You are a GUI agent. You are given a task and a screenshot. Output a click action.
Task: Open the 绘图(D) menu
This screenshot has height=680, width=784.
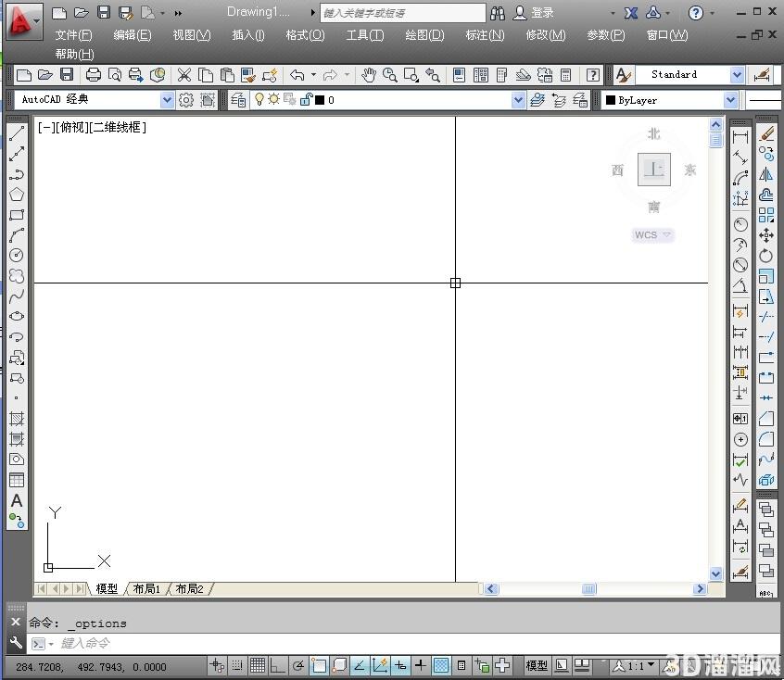coord(424,35)
